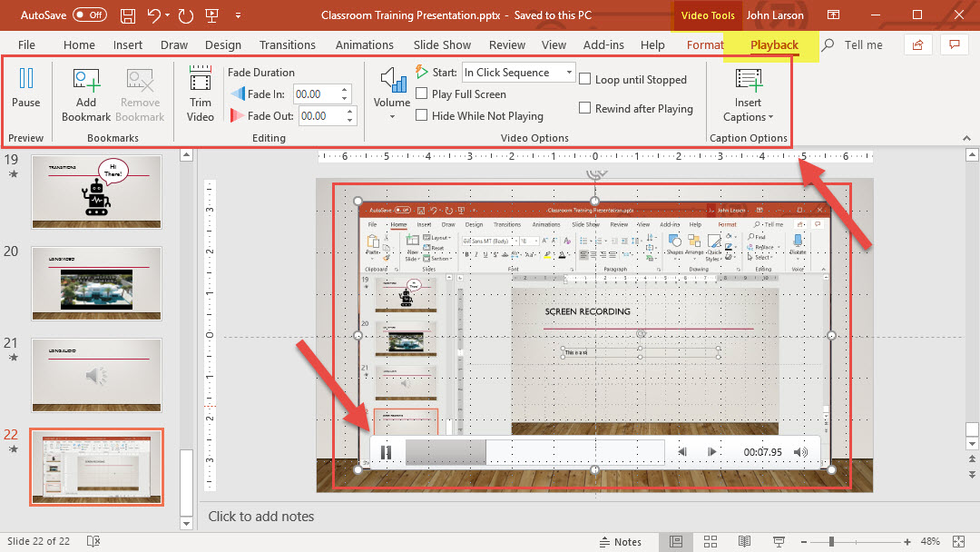Save the presentation using the save icon
980x552 pixels.
coord(128,15)
